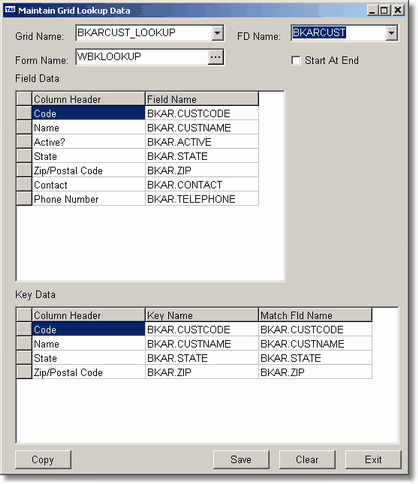
Task: Click the TAS application icon in title bar
Action: [10, 10]
